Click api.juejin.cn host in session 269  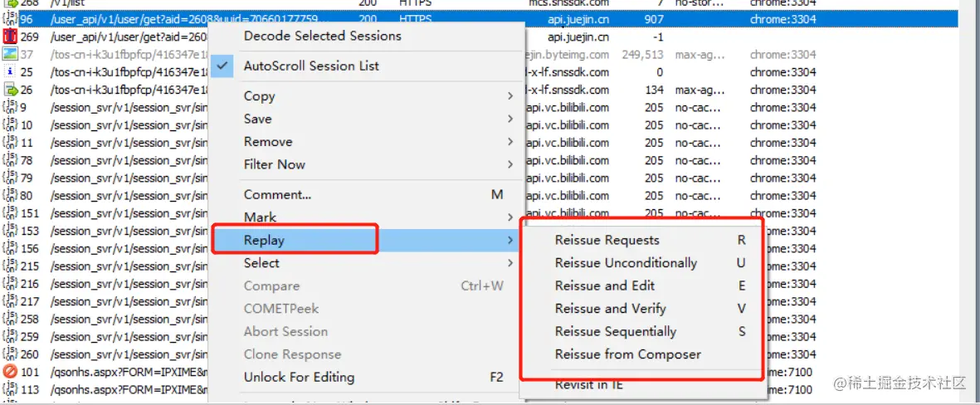(x=578, y=37)
